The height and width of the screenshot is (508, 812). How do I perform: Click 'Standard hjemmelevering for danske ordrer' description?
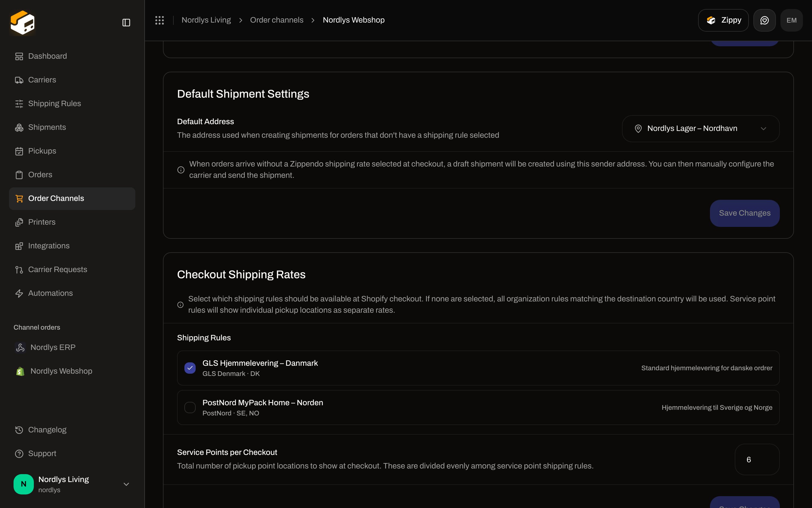pos(707,368)
